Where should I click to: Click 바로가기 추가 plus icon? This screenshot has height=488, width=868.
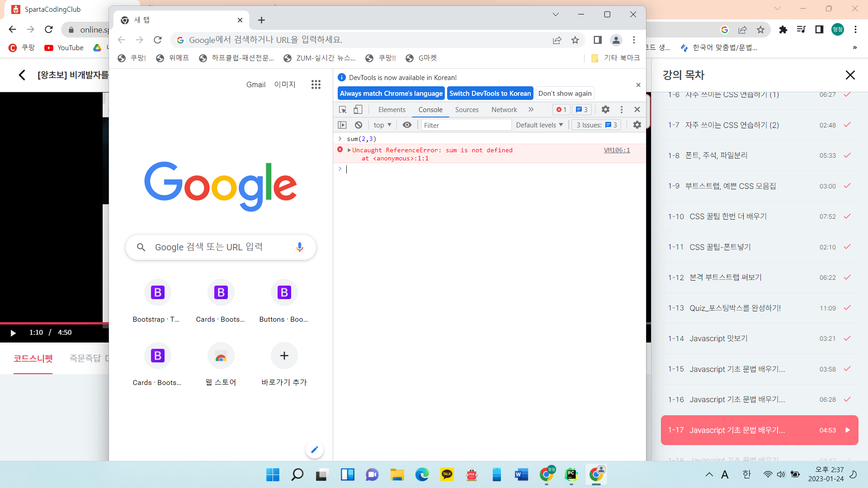pos(284,356)
